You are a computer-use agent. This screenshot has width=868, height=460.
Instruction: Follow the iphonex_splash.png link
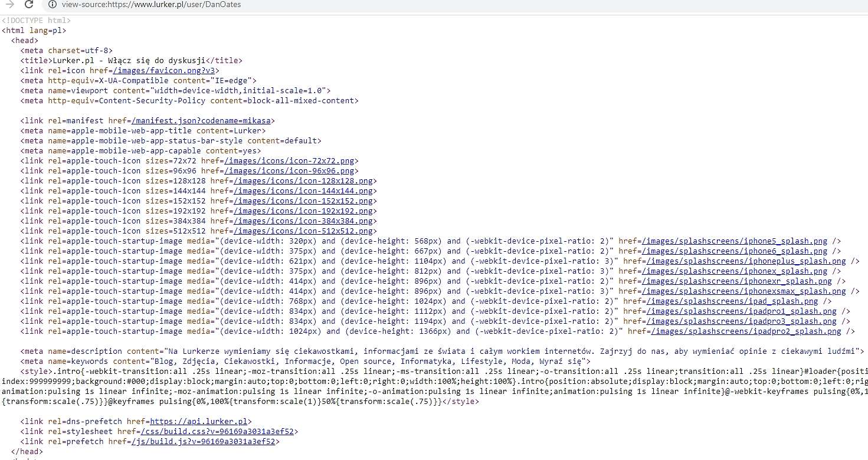(735, 271)
